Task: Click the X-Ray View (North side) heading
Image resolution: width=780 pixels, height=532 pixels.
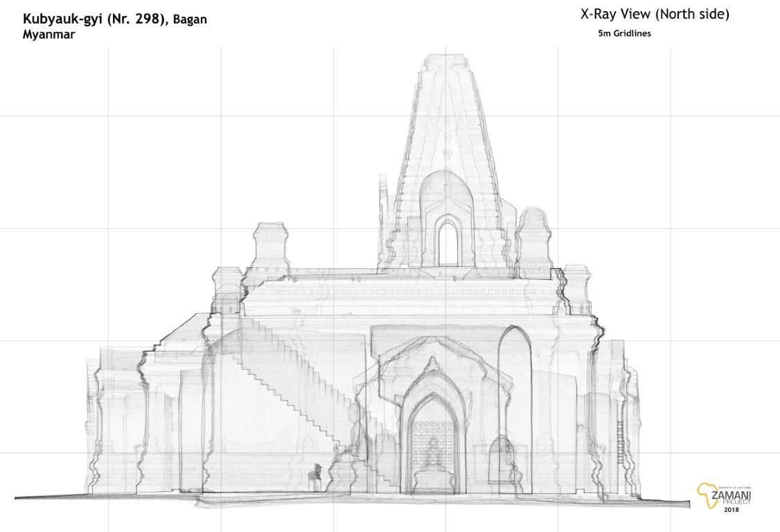Action: tap(655, 14)
